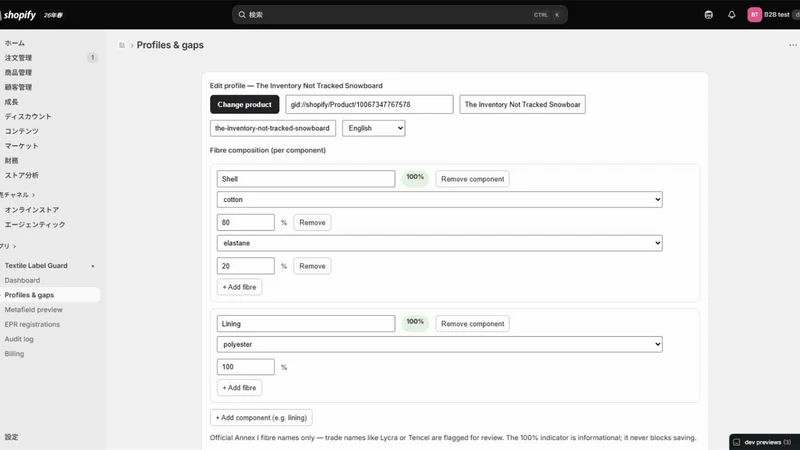800x450 pixels.
Task: Open Metafield preview page
Action: [33, 310]
